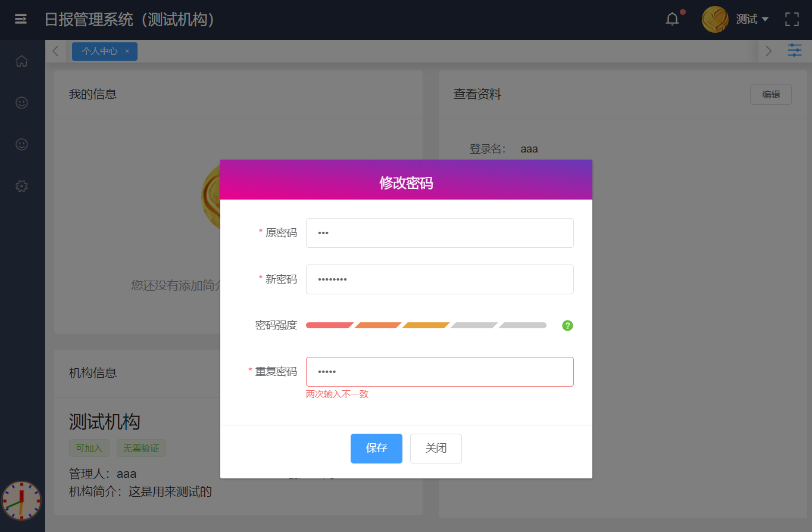Open the home page from the sidebar
This screenshot has width=812, height=532.
click(x=21, y=61)
